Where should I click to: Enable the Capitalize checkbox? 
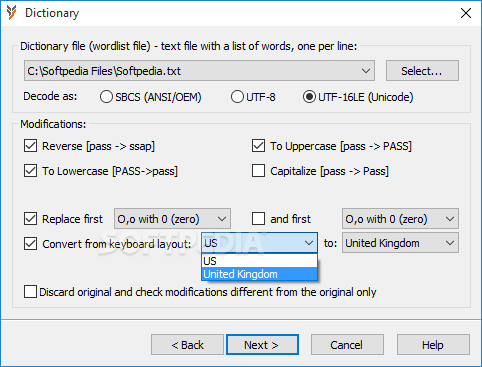[x=258, y=171]
